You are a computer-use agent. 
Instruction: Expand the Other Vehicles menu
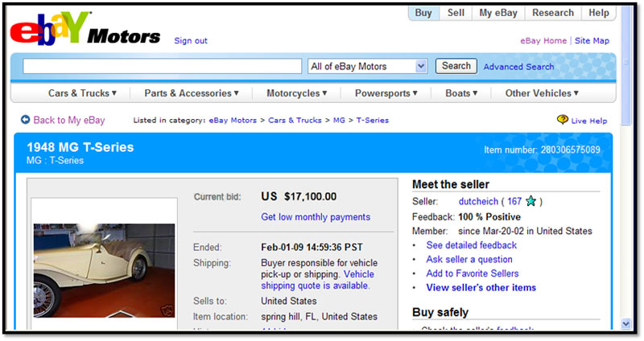pyautogui.click(x=542, y=93)
